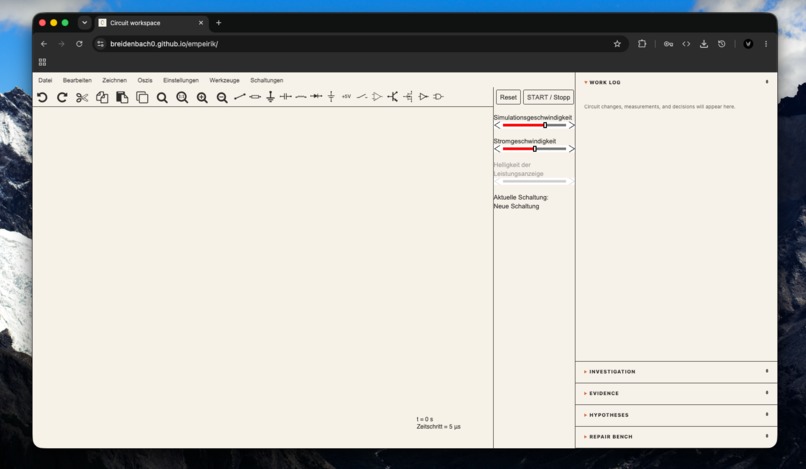The image size is (806, 469).
Task: Click the Redo arrow icon
Action: pos(62,97)
